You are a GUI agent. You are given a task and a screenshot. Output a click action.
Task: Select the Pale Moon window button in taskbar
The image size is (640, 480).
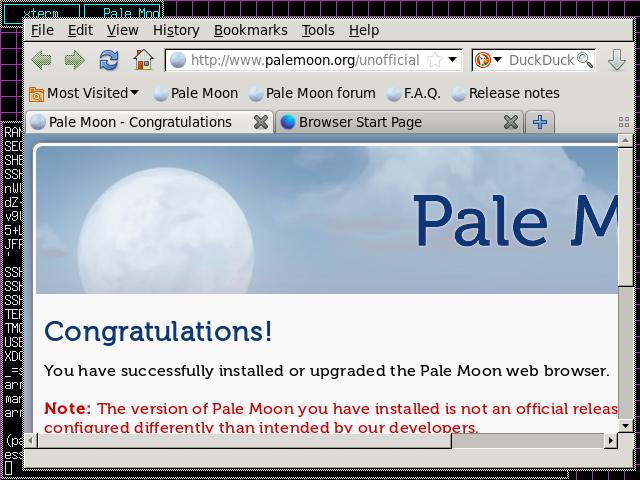[122, 13]
